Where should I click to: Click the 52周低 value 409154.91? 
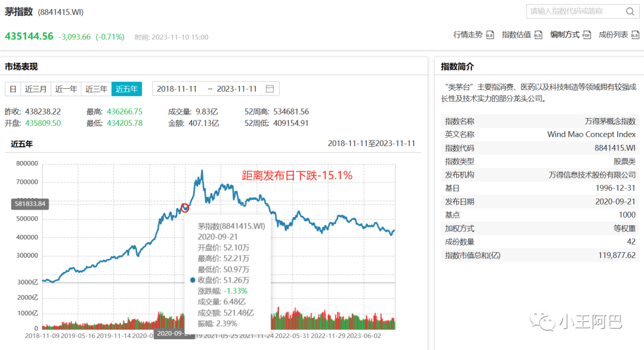(291, 123)
